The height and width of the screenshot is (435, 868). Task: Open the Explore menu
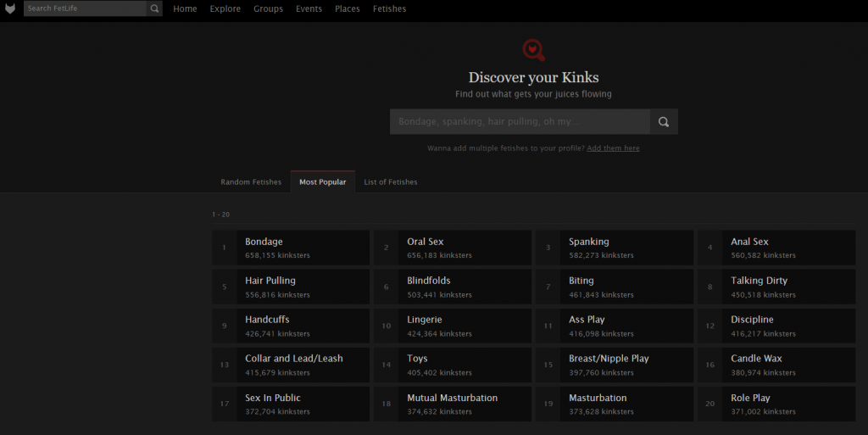point(225,8)
